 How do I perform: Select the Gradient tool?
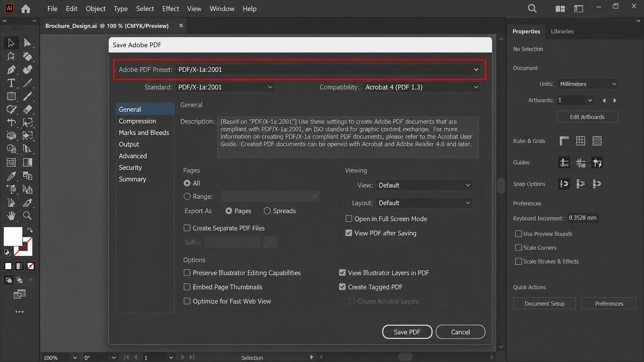pyautogui.click(x=27, y=163)
